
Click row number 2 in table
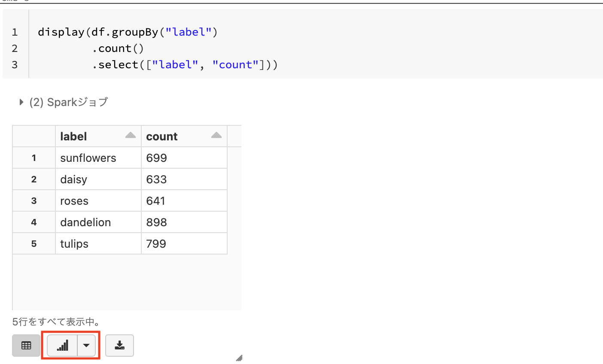click(34, 179)
